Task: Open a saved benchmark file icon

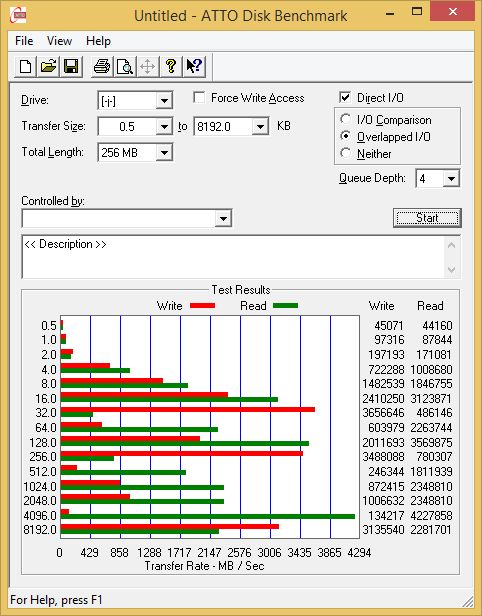Action: [x=48, y=66]
